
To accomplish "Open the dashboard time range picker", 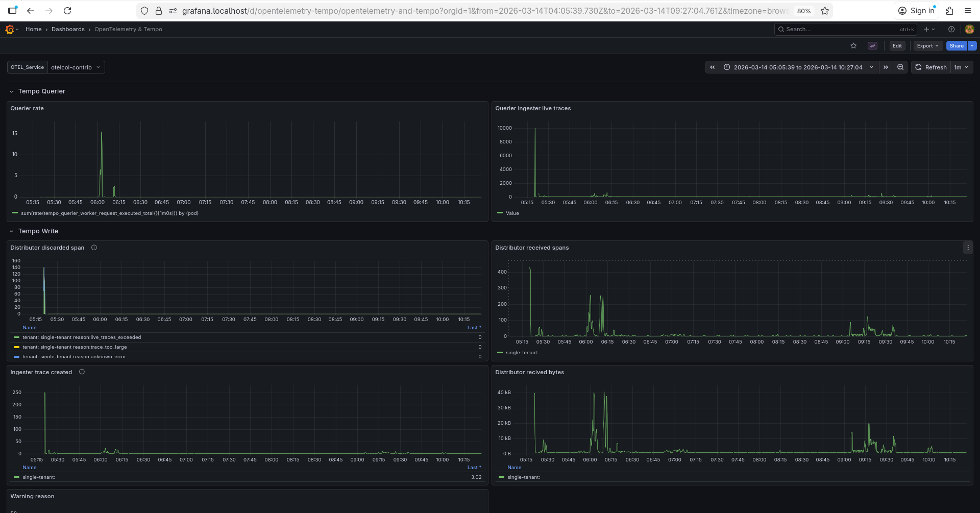I will coord(799,67).
